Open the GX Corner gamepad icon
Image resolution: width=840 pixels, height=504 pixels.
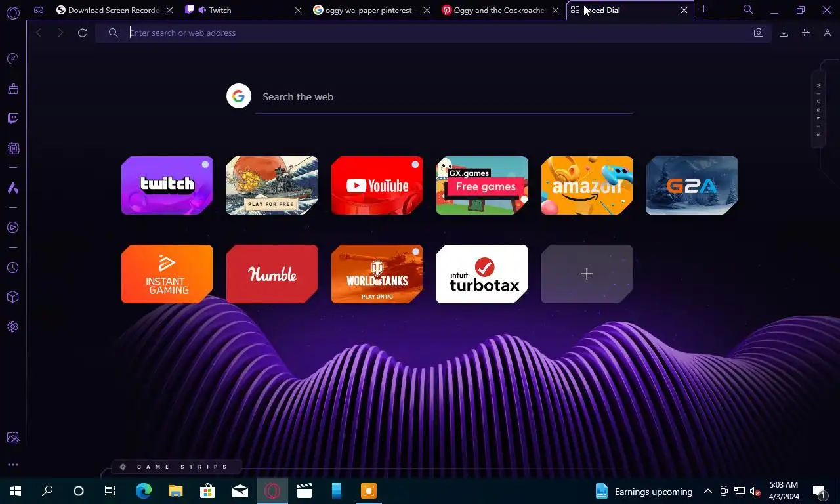point(39,10)
